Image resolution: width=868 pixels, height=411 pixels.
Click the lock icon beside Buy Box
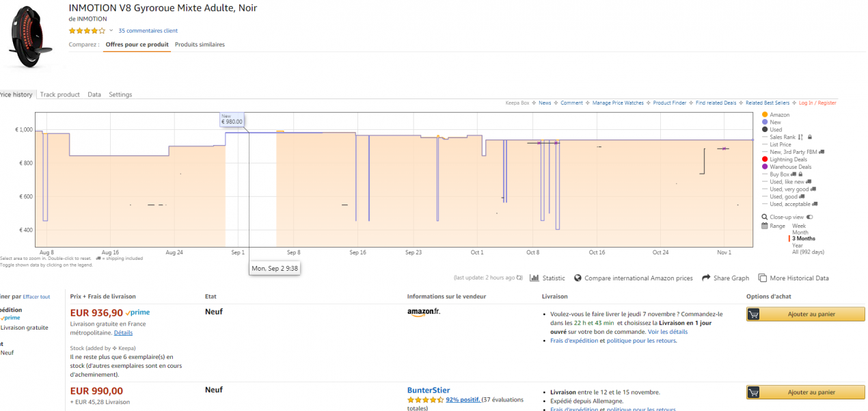(x=800, y=174)
